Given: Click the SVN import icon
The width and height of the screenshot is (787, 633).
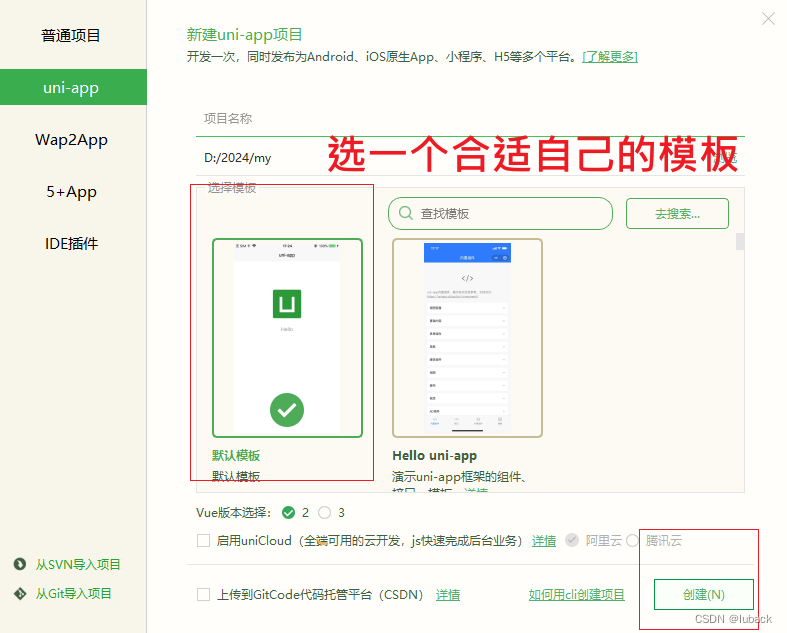Looking at the screenshot, I should coord(20,564).
